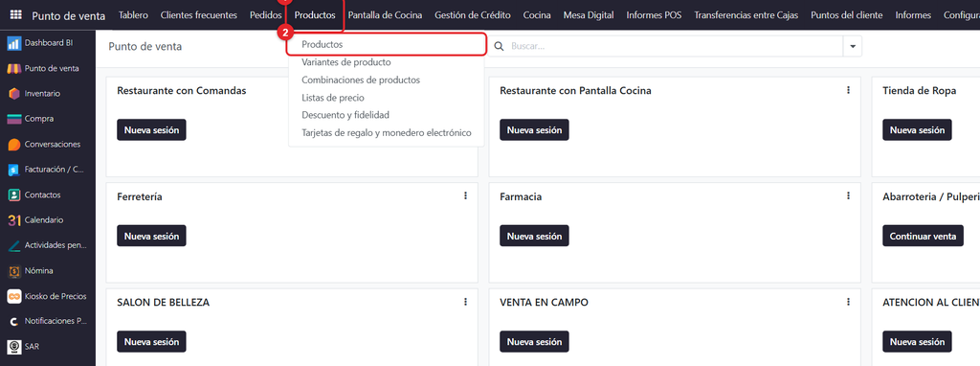The width and height of the screenshot is (980, 366).
Task: Open Farmacia card three-dot menu
Action: click(x=848, y=195)
